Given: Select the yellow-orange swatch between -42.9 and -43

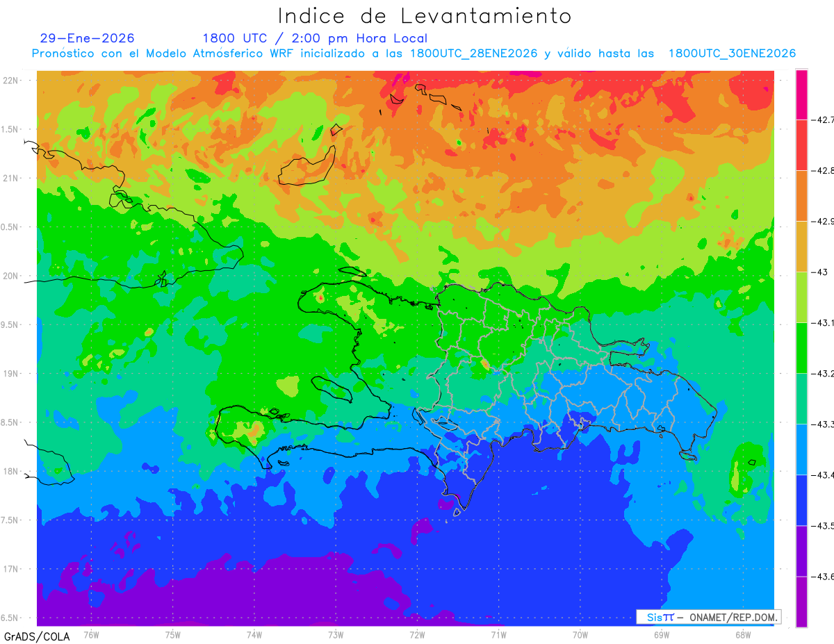Looking at the screenshot, I should tap(801, 246).
